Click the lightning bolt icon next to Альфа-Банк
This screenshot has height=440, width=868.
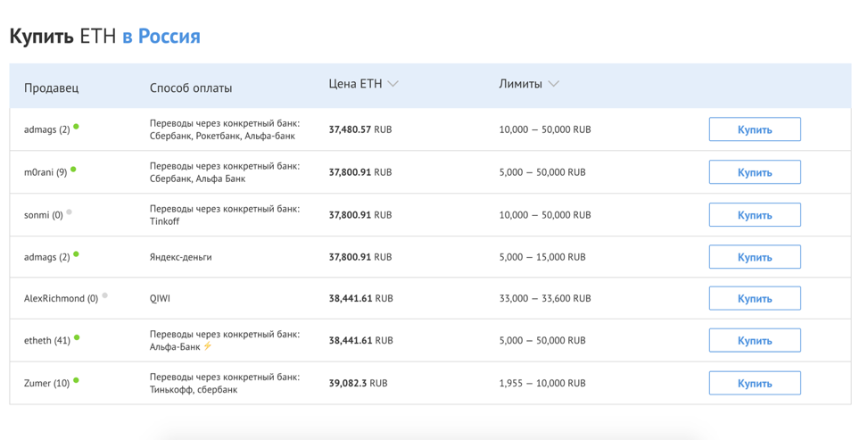208,346
